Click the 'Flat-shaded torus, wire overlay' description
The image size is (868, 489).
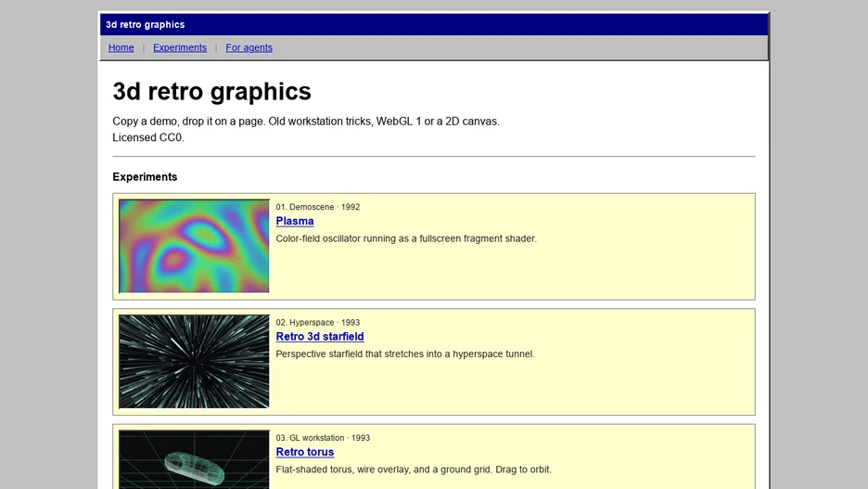[414, 470]
